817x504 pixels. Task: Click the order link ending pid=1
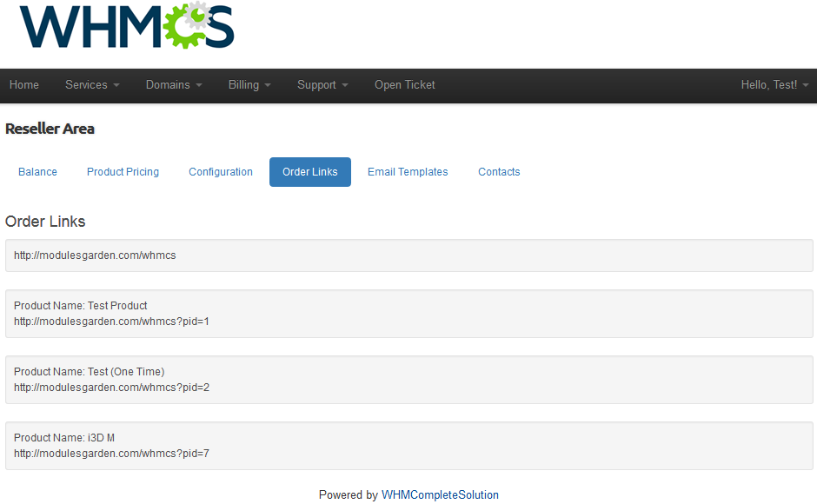click(x=111, y=322)
